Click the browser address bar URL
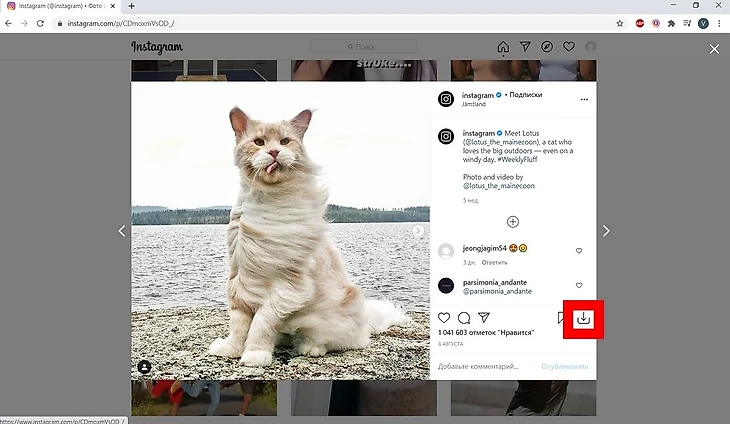Screen dimensions: 730x424 (x=121, y=23)
